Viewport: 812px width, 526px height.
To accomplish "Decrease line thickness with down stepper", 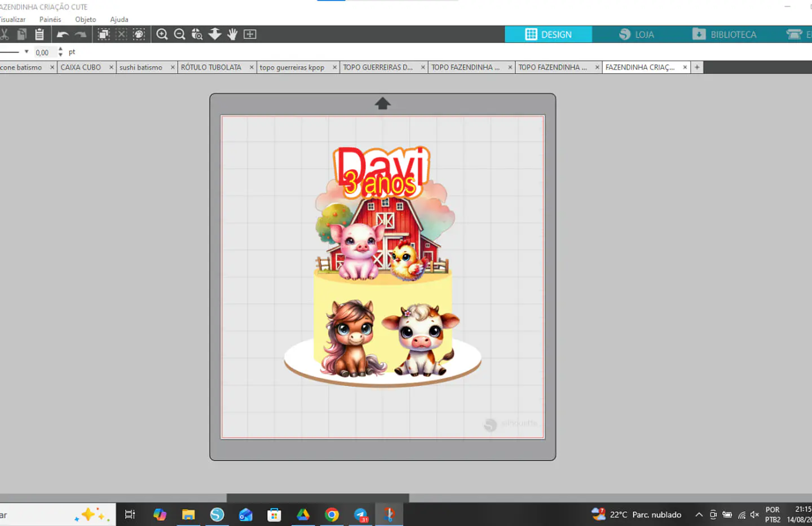I will (60, 55).
